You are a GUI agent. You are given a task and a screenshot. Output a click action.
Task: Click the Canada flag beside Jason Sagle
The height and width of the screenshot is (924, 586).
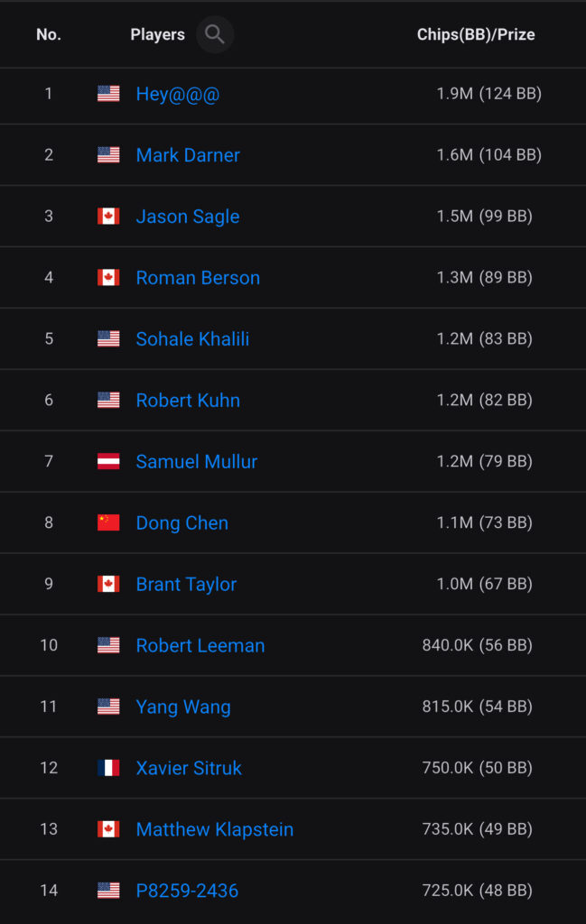point(108,217)
